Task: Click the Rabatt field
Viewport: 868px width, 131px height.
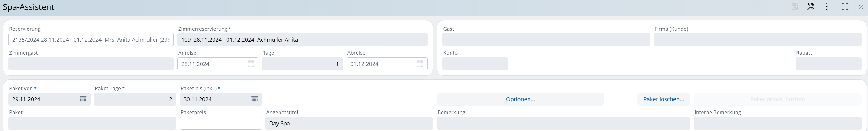Action: point(828,64)
